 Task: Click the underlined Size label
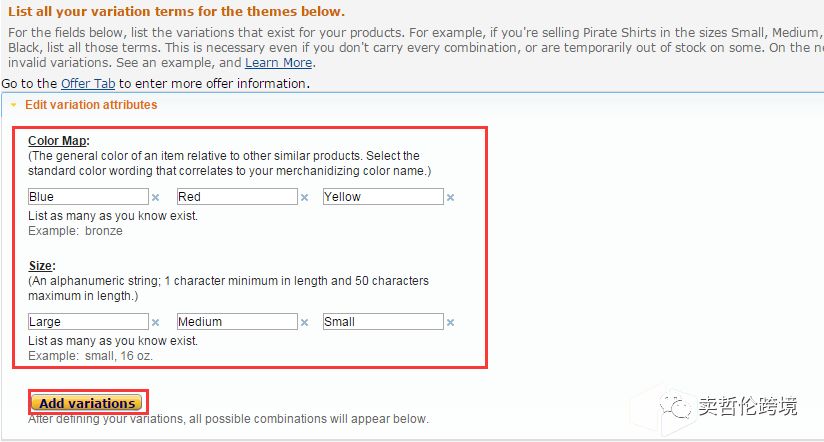pos(42,266)
